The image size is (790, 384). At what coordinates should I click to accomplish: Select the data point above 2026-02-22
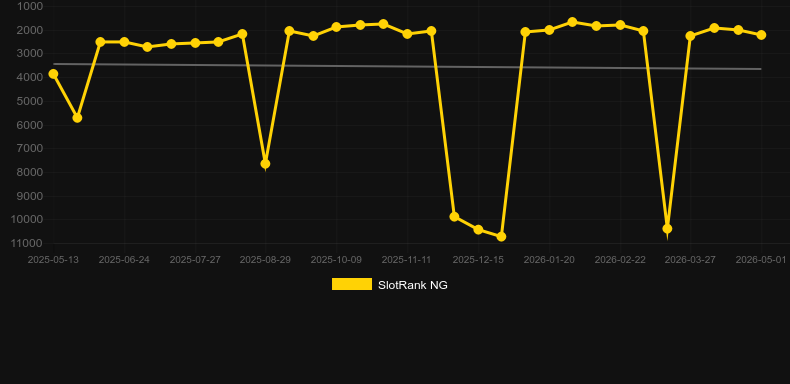click(x=620, y=25)
